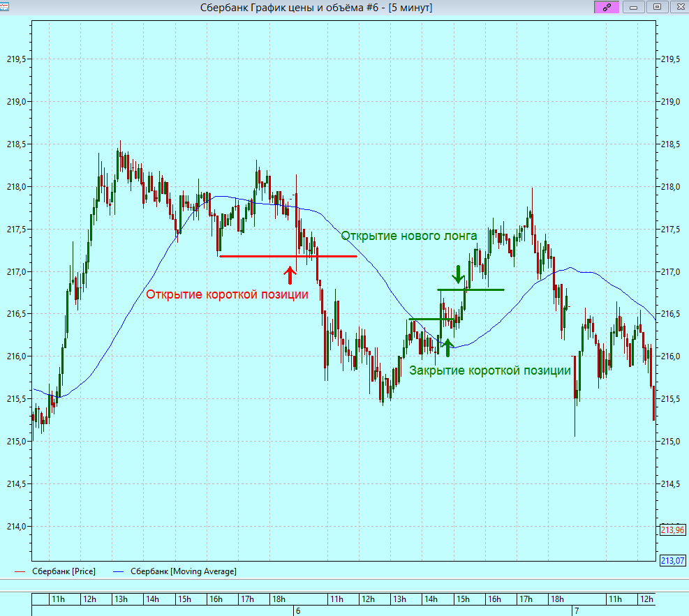This screenshot has height=616, width=689.
Task: Click the Сбербанк [Price] legend entry
Action: tap(55, 571)
